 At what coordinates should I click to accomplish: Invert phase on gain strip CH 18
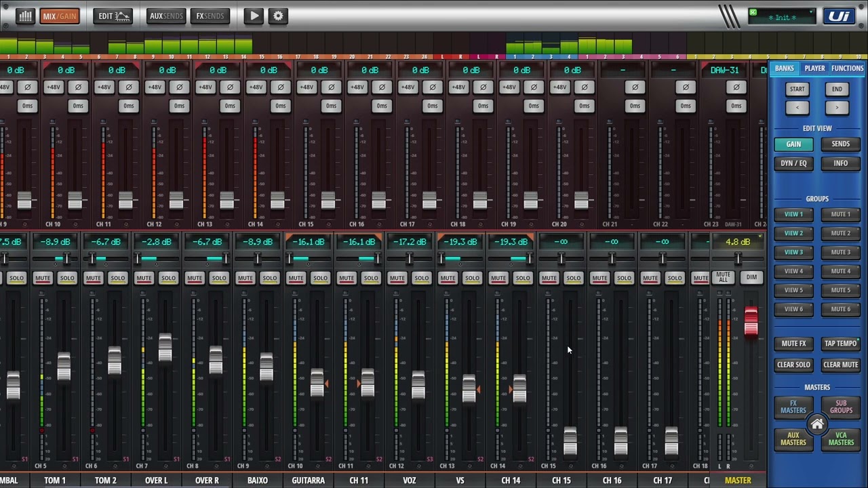coord(483,87)
